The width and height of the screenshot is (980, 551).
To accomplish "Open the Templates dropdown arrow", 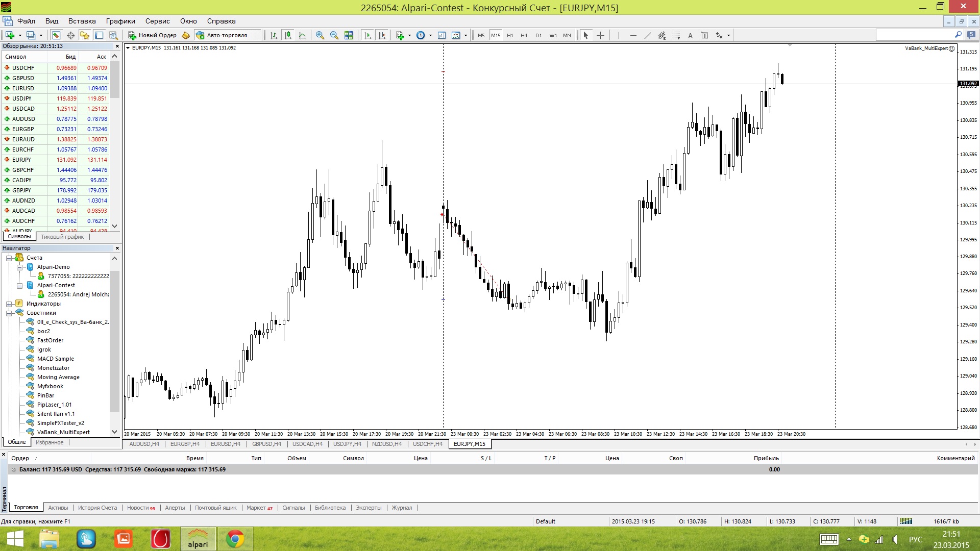I will point(465,35).
